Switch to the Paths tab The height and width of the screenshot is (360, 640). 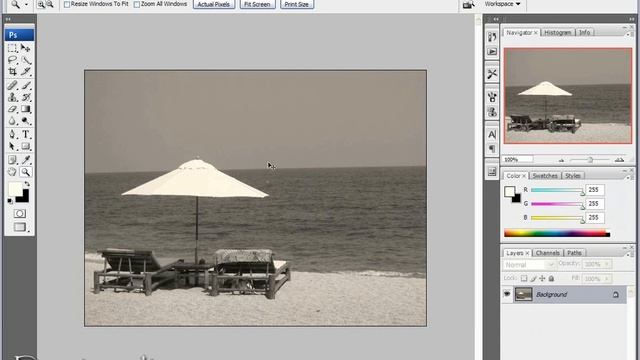coord(574,253)
